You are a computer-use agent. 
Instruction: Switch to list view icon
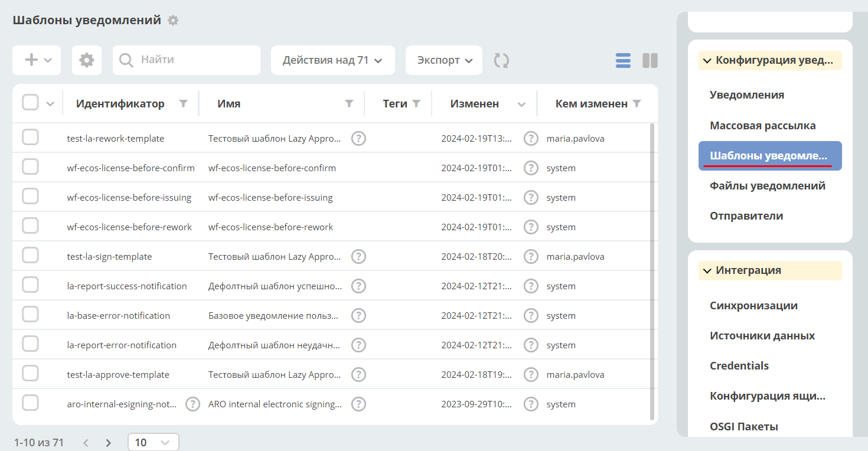click(623, 60)
